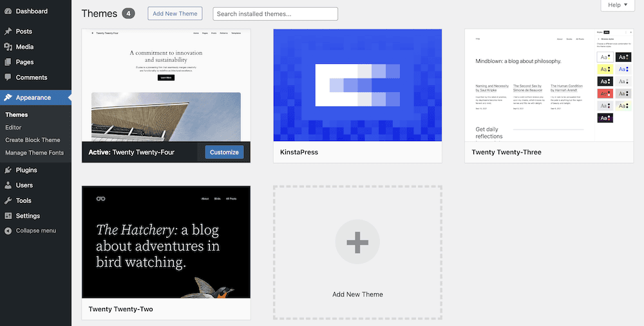The image size is (644, 326).
Task: Click the Themes page heading
Action: [x=99, y=14]
